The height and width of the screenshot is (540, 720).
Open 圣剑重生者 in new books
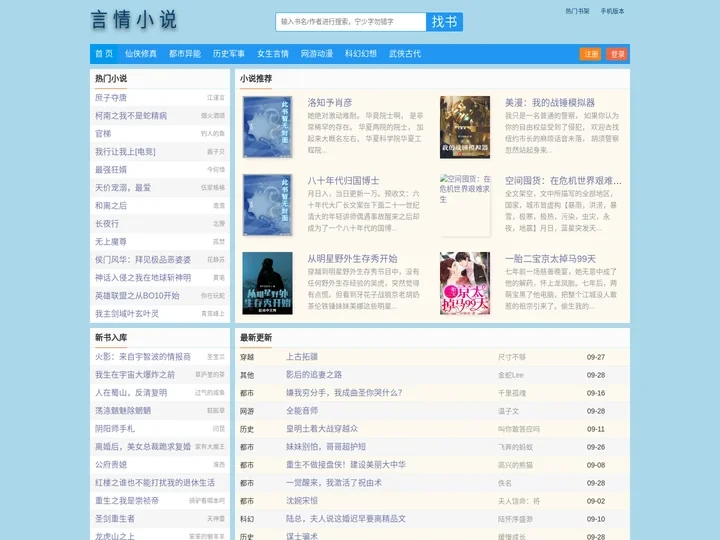click(x=115, y=518)
